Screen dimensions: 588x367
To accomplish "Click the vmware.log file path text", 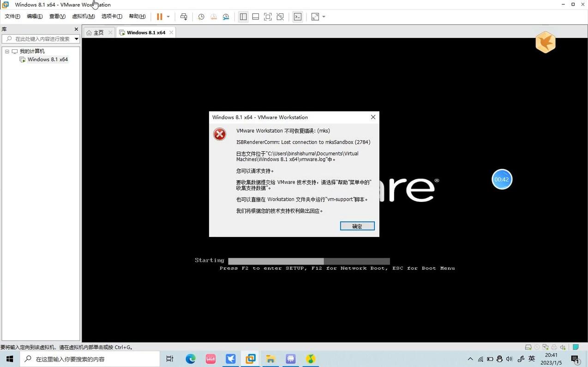I will [x=297, y=156].
